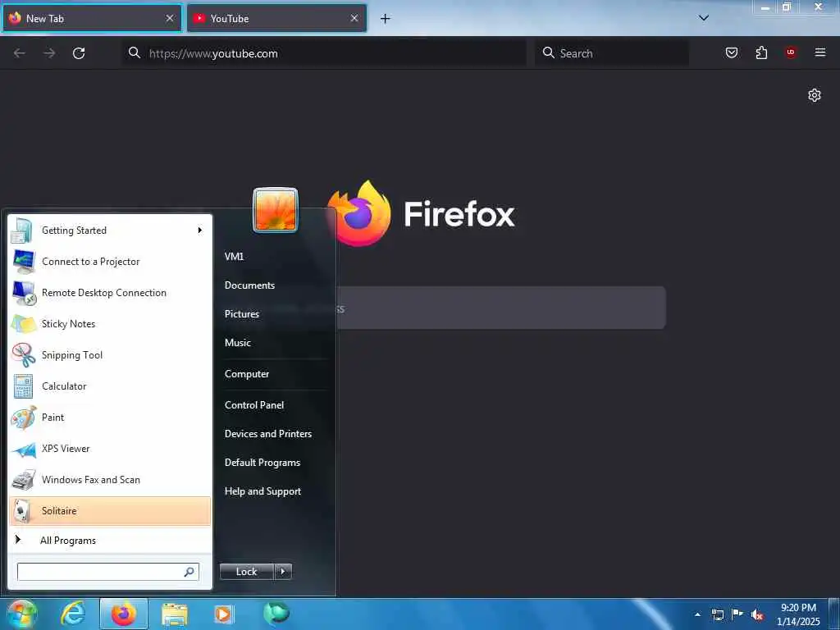This screenshot has height=630, width=840.
Task: Open the VM1 user folder
Action: pyautogui.click(x=234, y=256)
